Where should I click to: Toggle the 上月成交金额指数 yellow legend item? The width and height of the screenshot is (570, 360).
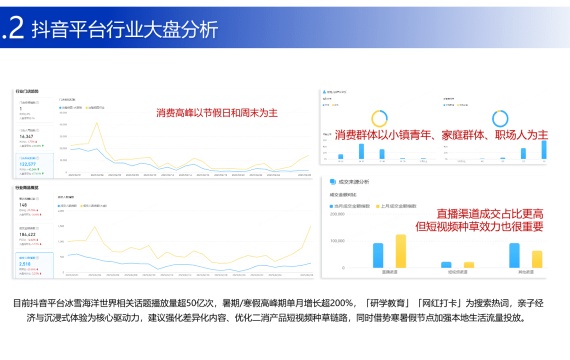(396, 206)
